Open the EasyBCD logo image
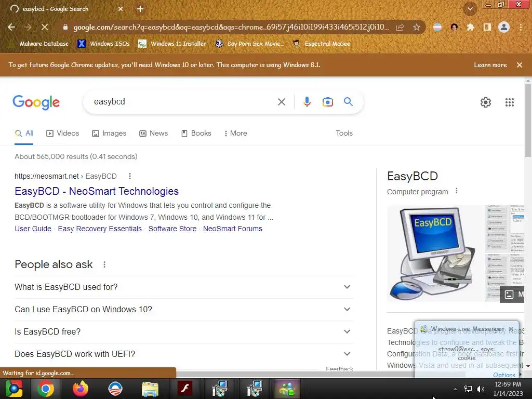The height and width of the screenshot is (399, 532). click(x=435, y=253)
